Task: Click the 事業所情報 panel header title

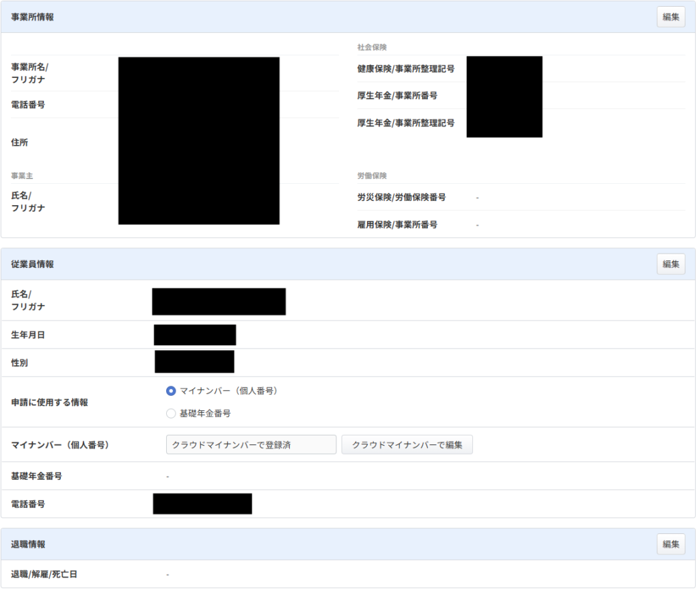Action: tap(32, 17)
